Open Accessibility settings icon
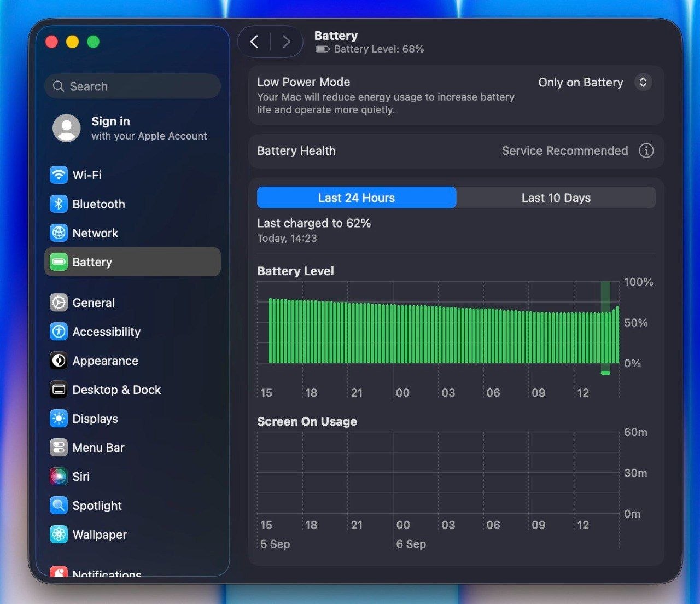The width and height of the screenshot is (700, 604). coord(59,332)
